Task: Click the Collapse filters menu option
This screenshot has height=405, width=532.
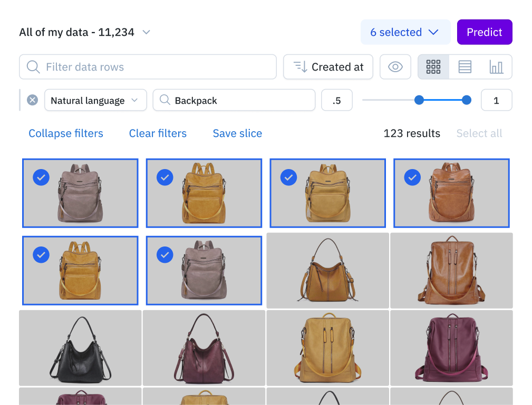Action: tap(65, 133)
